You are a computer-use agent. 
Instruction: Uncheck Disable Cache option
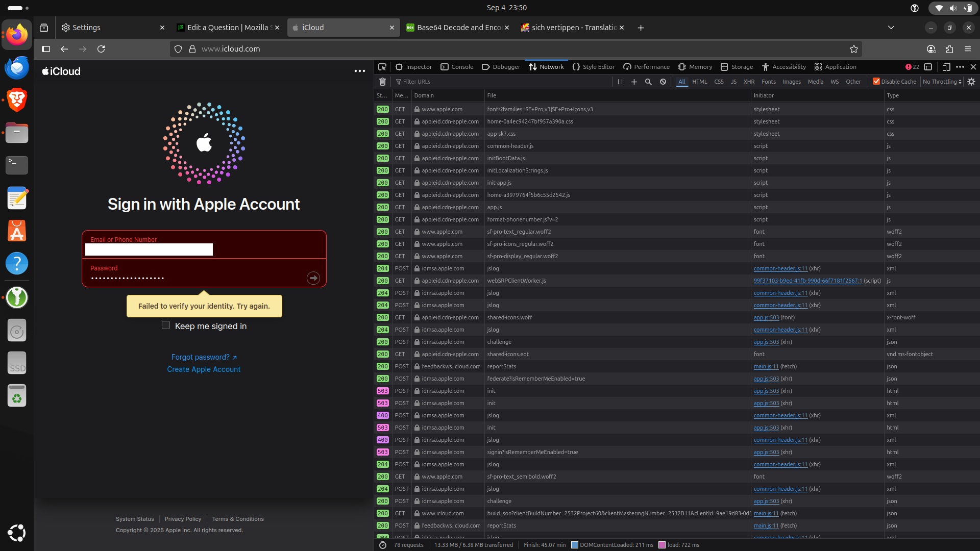[x=876, y=82]
